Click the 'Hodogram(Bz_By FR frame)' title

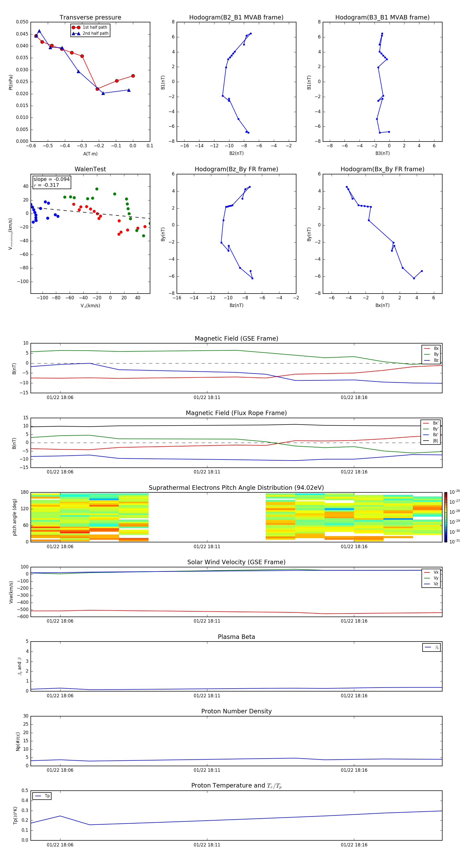click(x=236, y=169)
